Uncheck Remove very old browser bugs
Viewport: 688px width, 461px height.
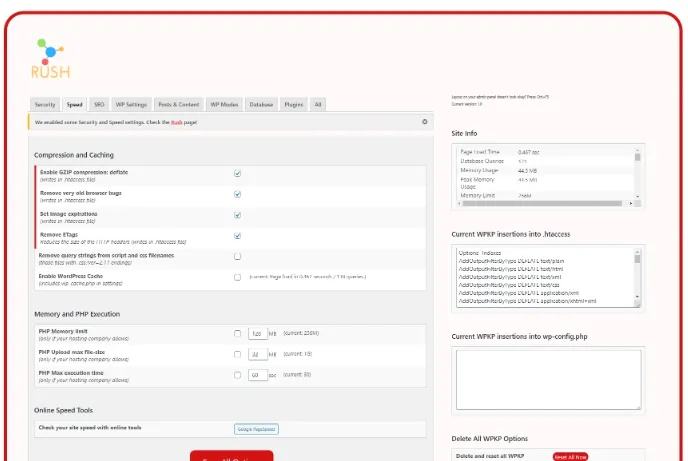238,194
